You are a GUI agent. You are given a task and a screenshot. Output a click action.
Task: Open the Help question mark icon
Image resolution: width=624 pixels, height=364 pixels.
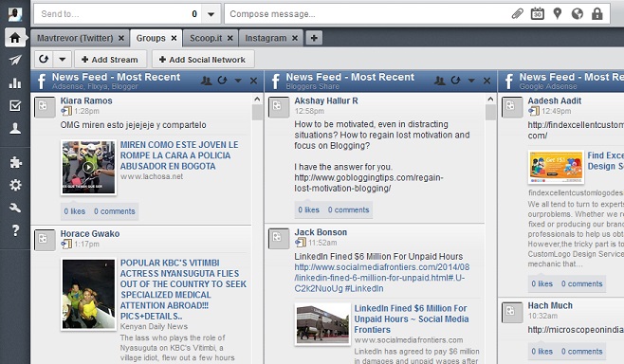[x=15, y=230]
